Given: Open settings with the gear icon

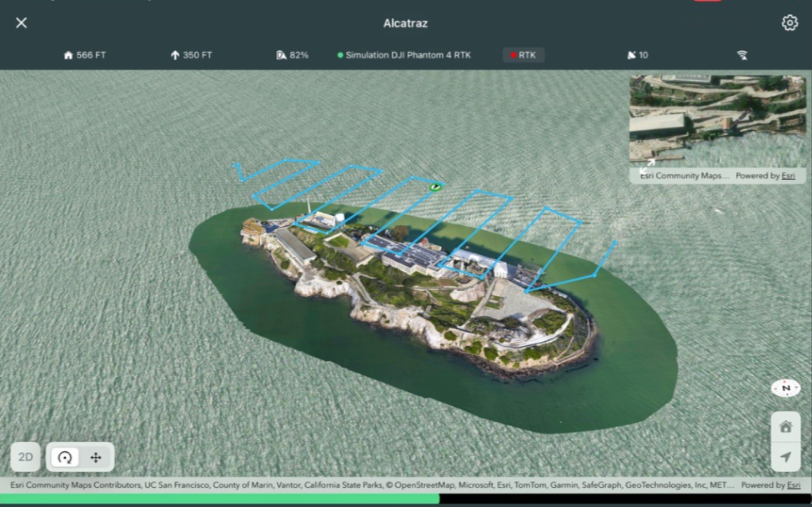Looking at the screenshot, I should (789, 23).
